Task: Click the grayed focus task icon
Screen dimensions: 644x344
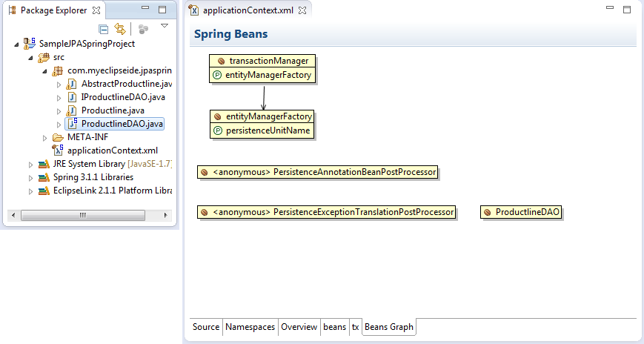Action: [x=143, y=29]
